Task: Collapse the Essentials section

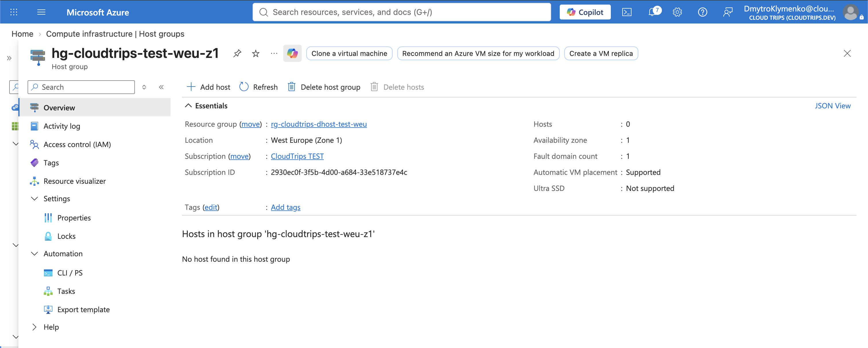Action: pyautogui.click(x=206, y=106)
